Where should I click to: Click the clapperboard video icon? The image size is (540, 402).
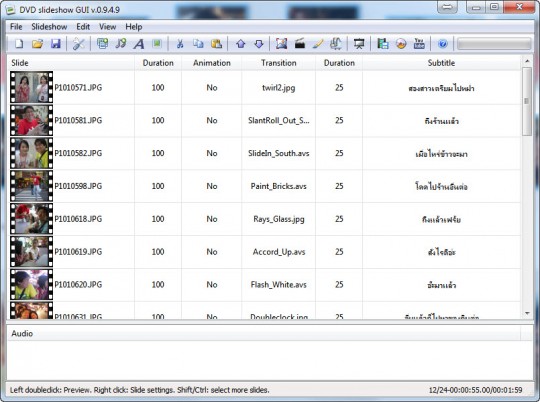click(x=300, y=44)
